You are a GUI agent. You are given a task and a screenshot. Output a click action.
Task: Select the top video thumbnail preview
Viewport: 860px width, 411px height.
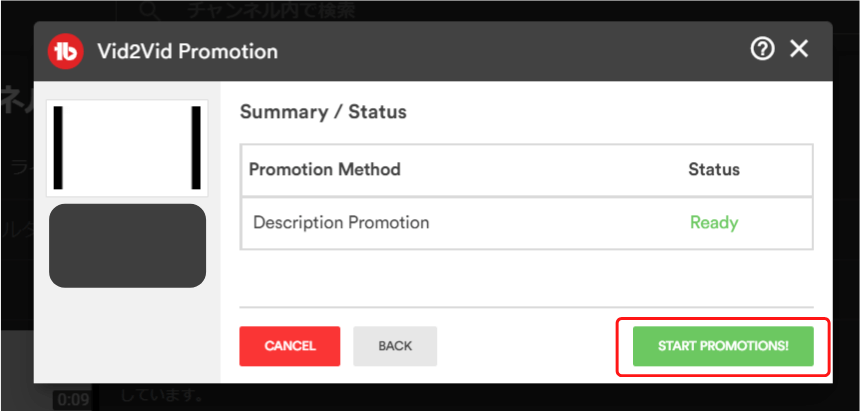click(127, 147)
